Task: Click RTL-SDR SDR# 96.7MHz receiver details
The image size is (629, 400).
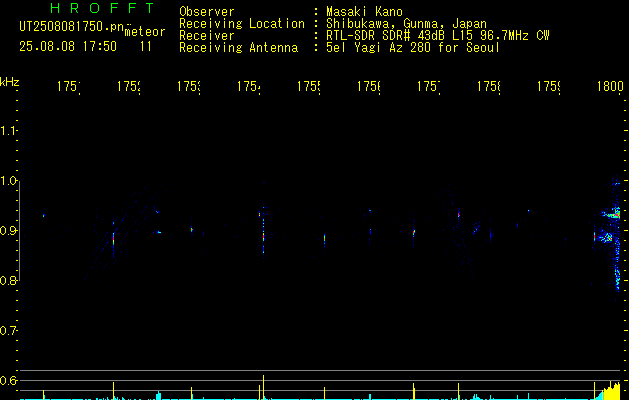Action: pos(438,36)
